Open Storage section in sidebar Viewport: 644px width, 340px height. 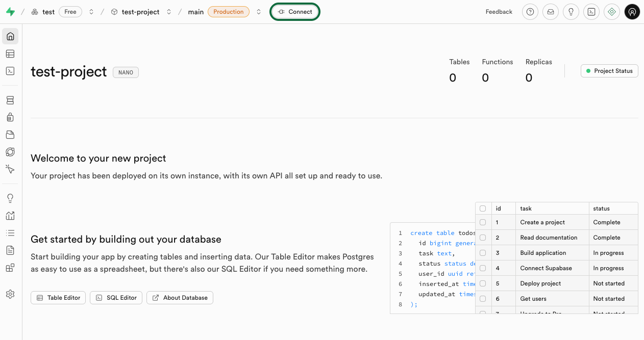click(10, 135)
